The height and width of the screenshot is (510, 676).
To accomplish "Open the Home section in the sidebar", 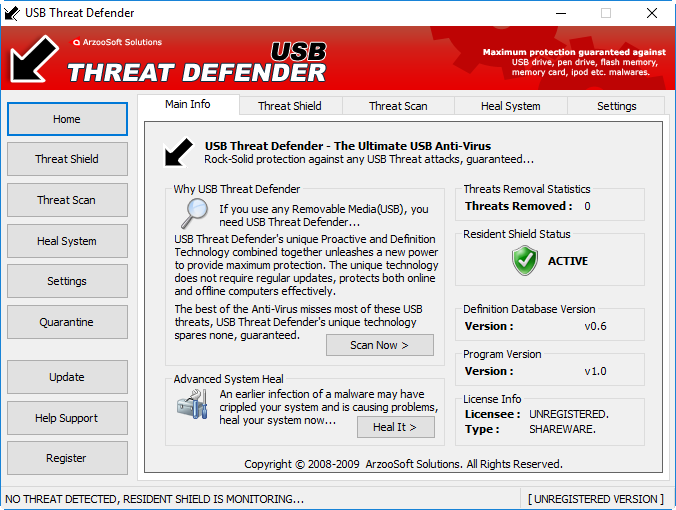I will click(67, 119).
